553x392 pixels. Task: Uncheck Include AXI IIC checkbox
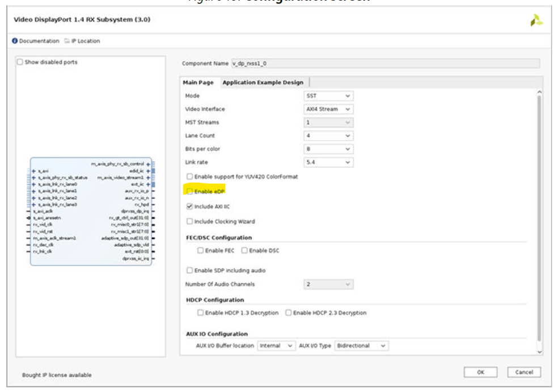(190, 206)
